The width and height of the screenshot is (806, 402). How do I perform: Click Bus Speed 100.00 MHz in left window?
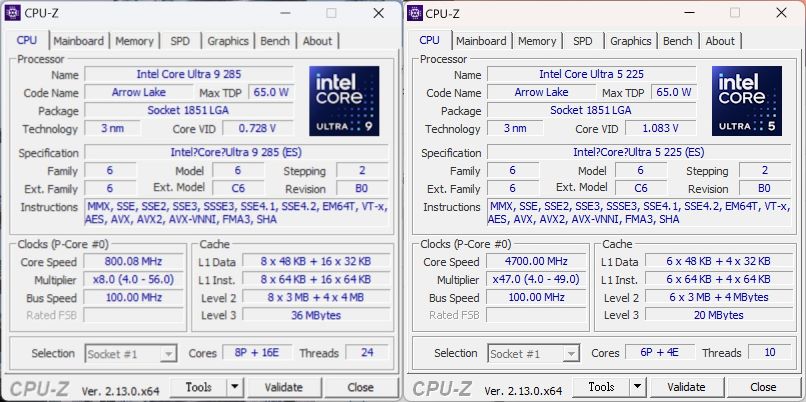pos(133,297)
